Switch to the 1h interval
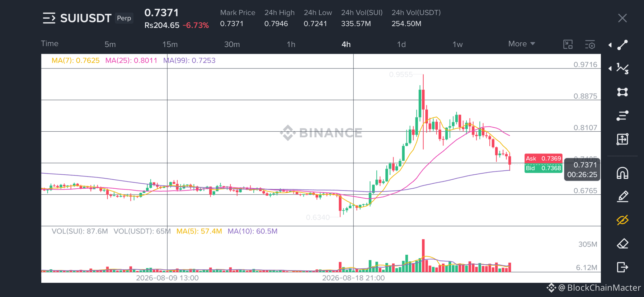The height and width of the screenshot is (297, 644). [x=291, y=44]
